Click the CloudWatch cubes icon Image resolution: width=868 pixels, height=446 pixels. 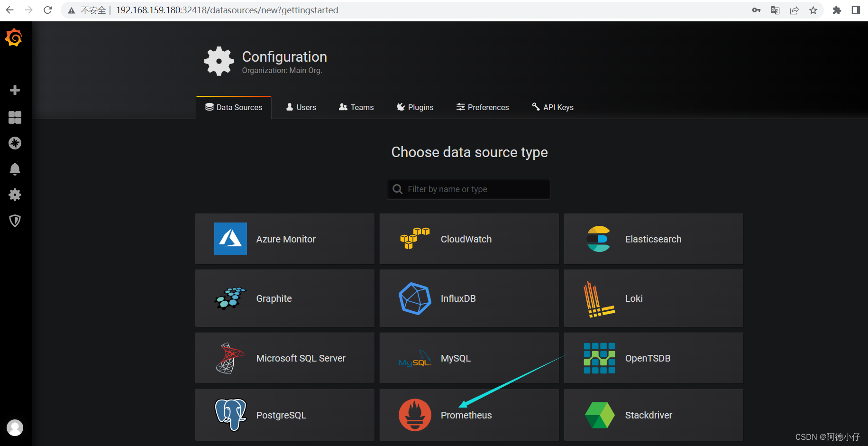[x=415, y=239]
